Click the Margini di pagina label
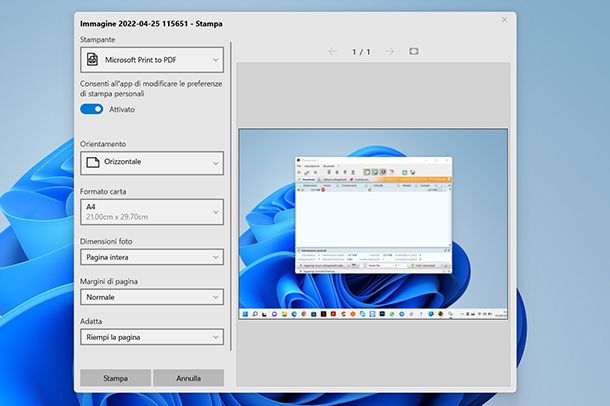This screenshot has width=610, height=406. [x=109, y=282]
